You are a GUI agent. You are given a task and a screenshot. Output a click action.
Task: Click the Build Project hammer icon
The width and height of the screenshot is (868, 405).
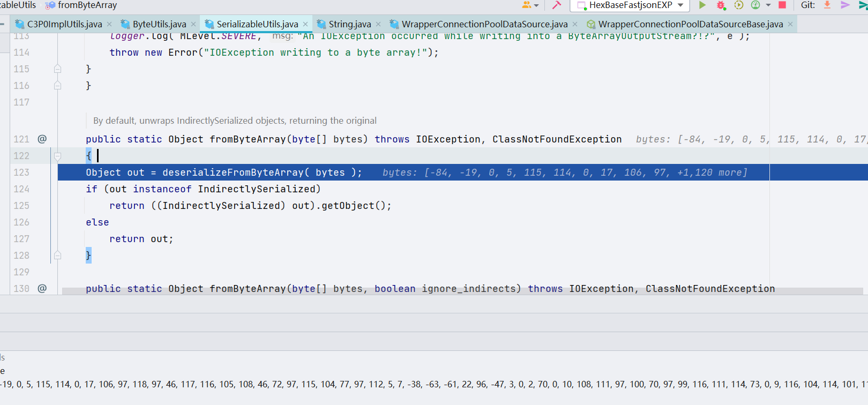pyautogui.click(x=557, y=5)
